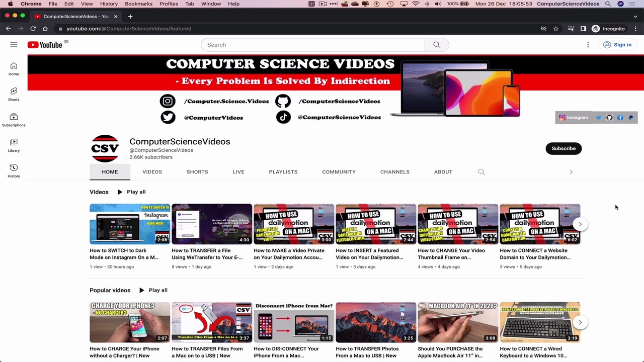Open Shorts in the YouTube sidebar
Image resolution: width=644 pixels, height=362 pixels.
14,95
